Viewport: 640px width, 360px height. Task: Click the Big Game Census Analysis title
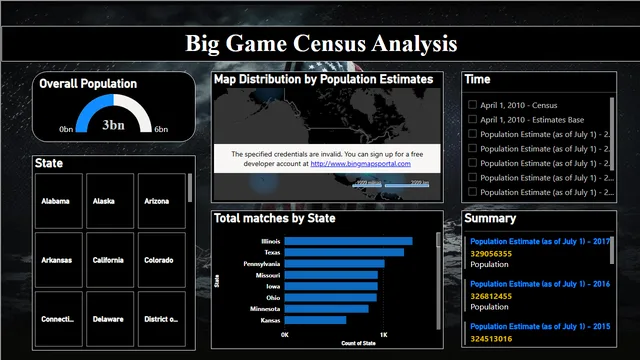[321, 44]
